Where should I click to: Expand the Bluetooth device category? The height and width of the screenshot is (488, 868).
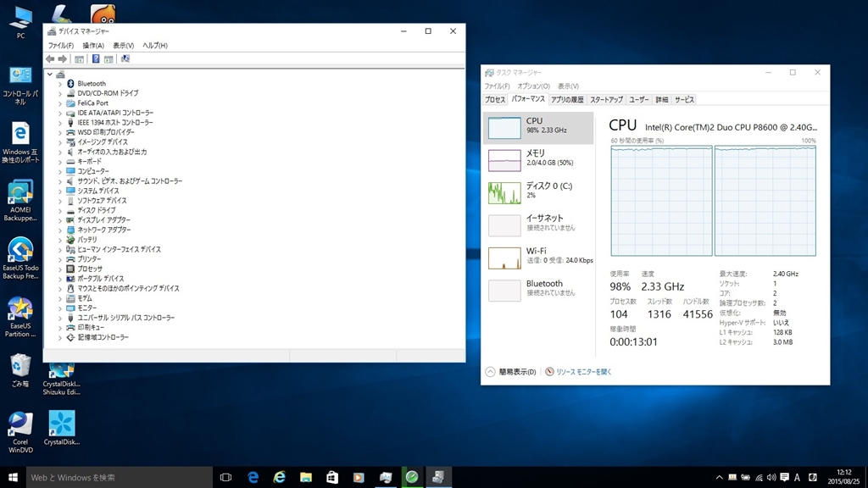(60, 84)
